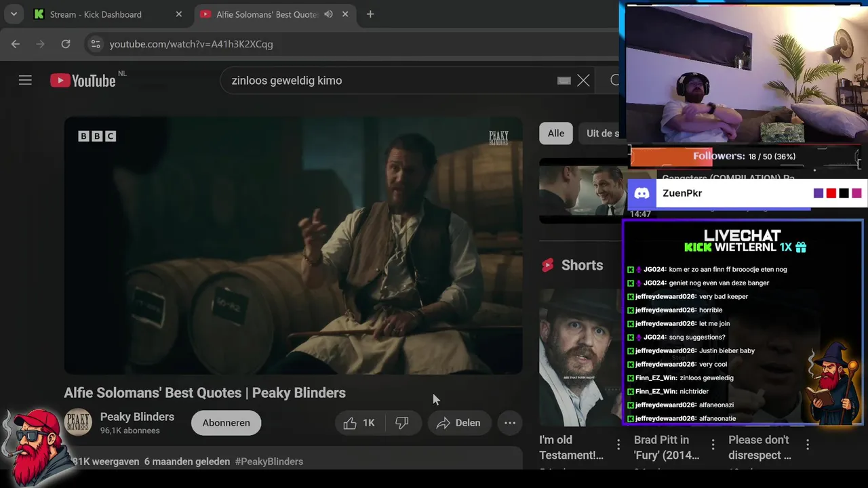Click the video player to pause
Viewport: 868px width, 488px height.
(293, 245)
